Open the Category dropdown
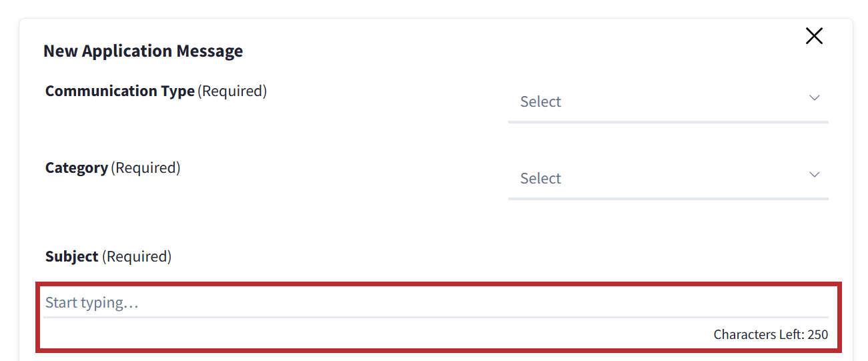 pyautogui.click(x=667, y=178)
